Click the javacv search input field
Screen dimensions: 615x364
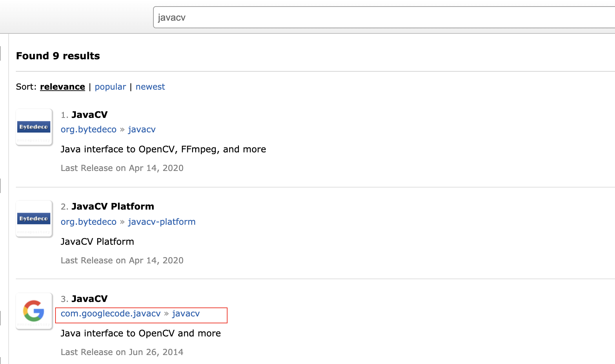point(384,17)
